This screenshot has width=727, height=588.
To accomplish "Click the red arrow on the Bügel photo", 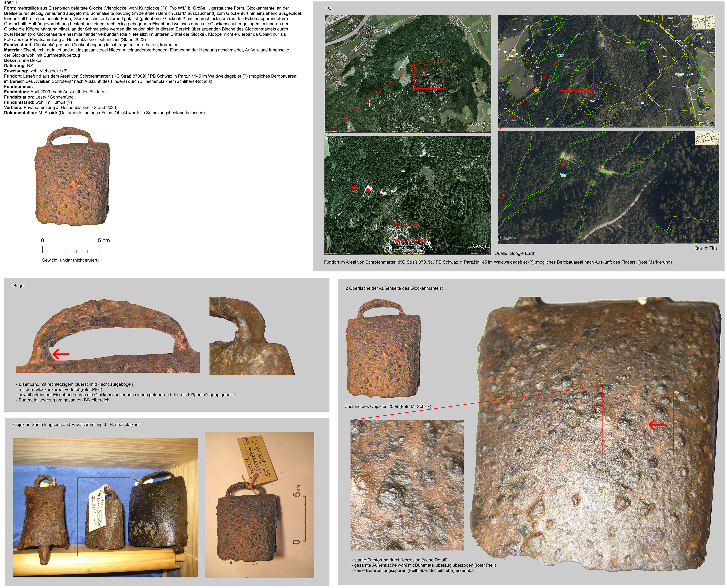I will point(61,354).
